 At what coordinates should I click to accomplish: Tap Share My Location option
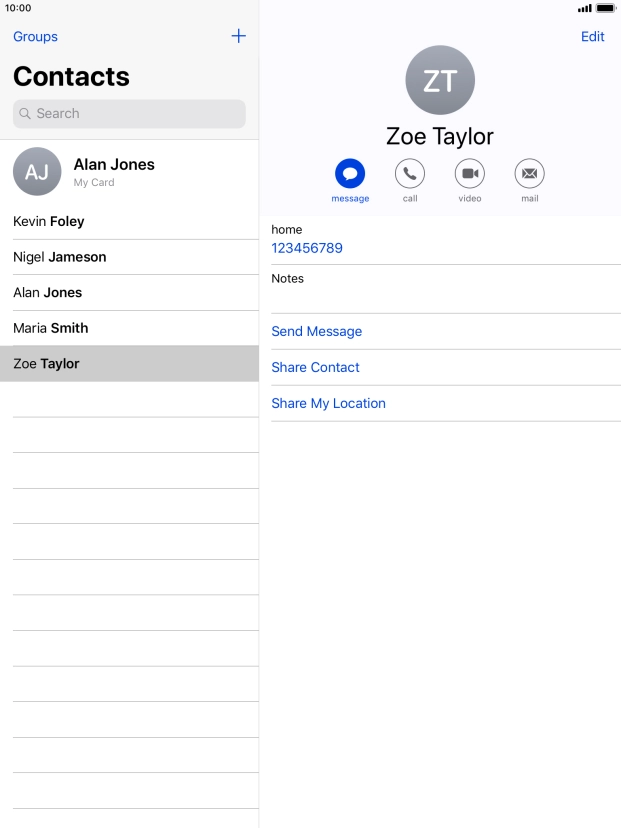pos(329,404)
